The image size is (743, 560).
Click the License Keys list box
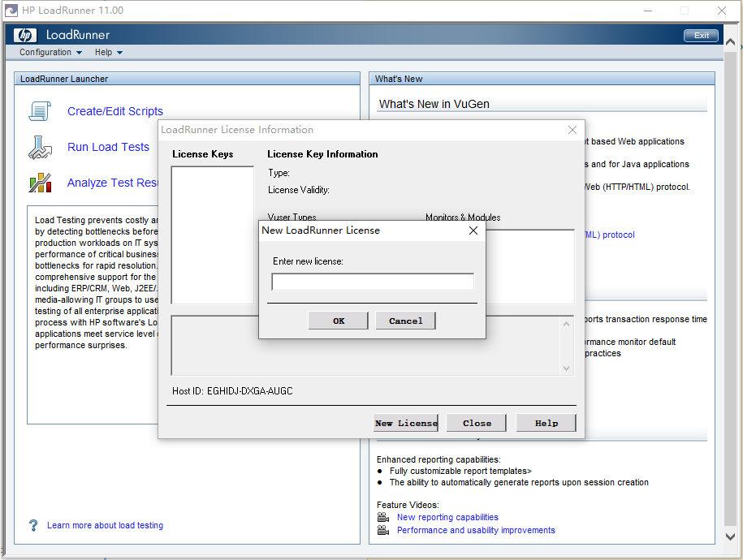(x=212, y=235)
